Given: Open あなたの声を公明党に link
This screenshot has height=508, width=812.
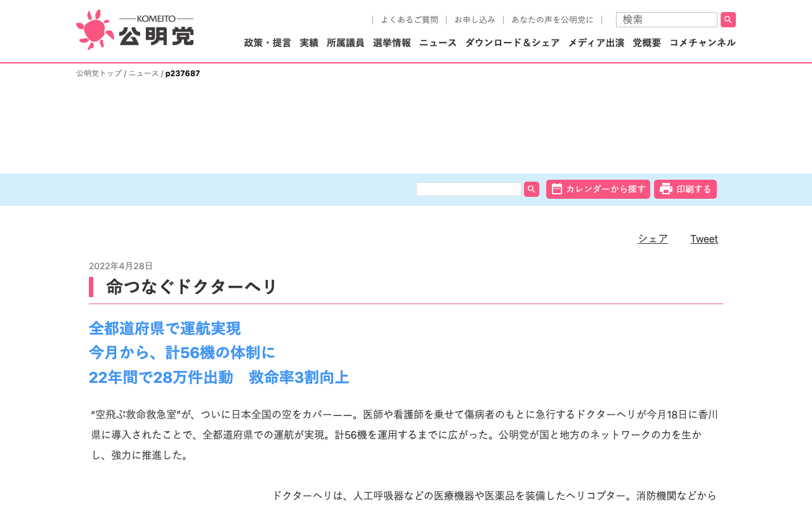Looking at the screenshot, I should click(553, 20).
